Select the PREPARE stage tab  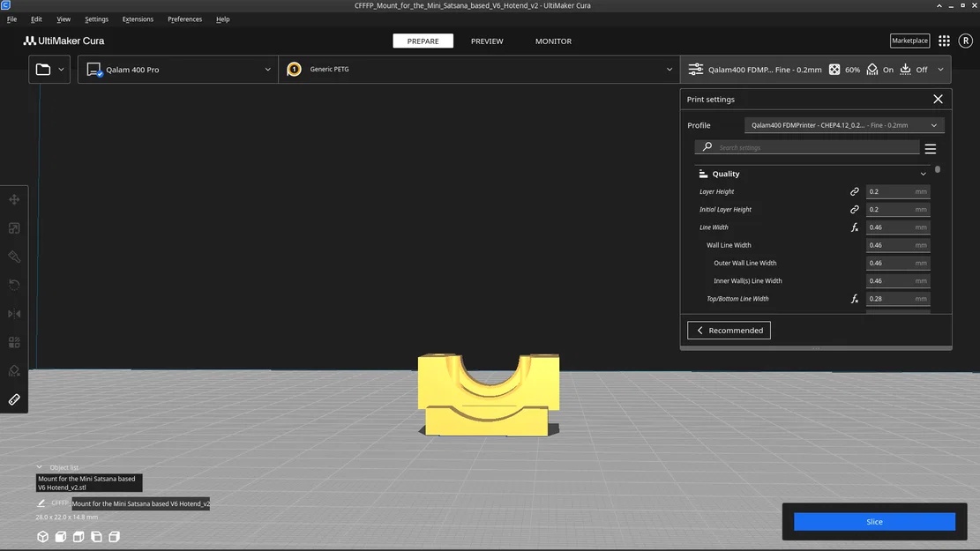pyautogui.click(x=423, y=41)
